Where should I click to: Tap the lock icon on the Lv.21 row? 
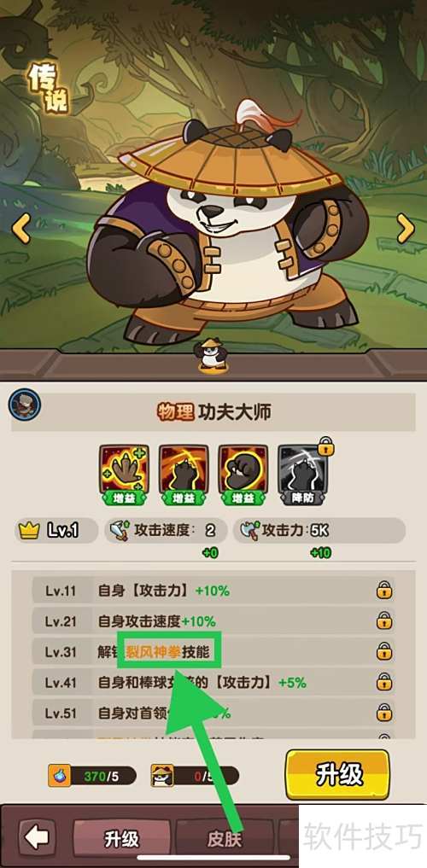click(383, 621)
